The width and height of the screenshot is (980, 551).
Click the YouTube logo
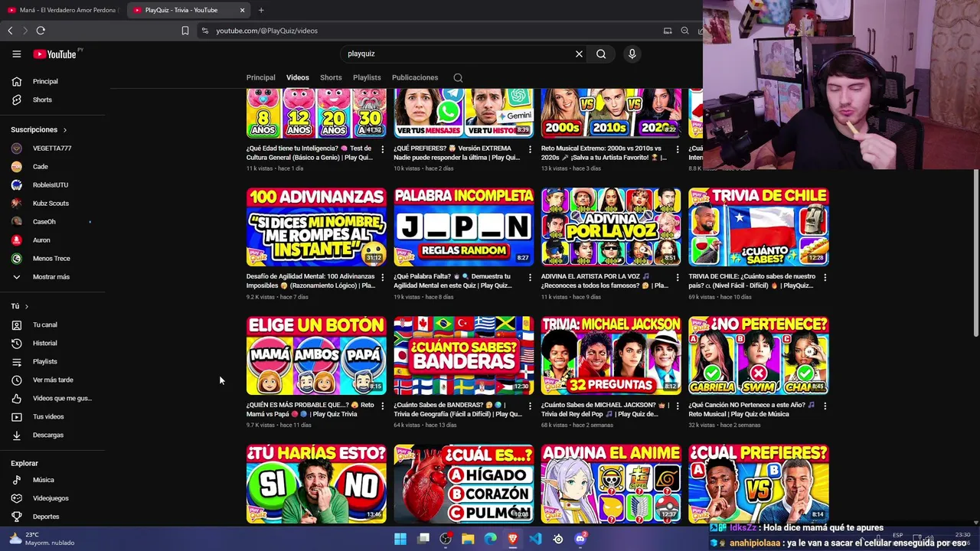[54, 54]
